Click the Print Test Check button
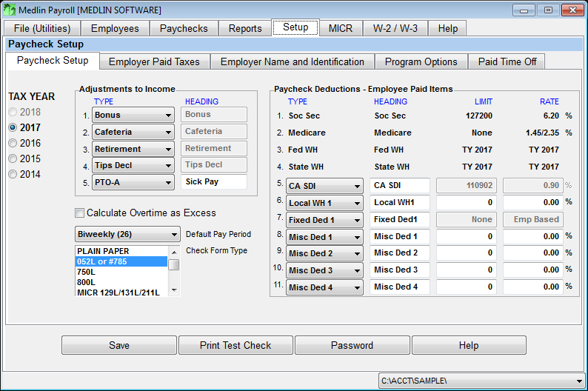Viewport: 588px width, 391px height. (x=235, y=345)
